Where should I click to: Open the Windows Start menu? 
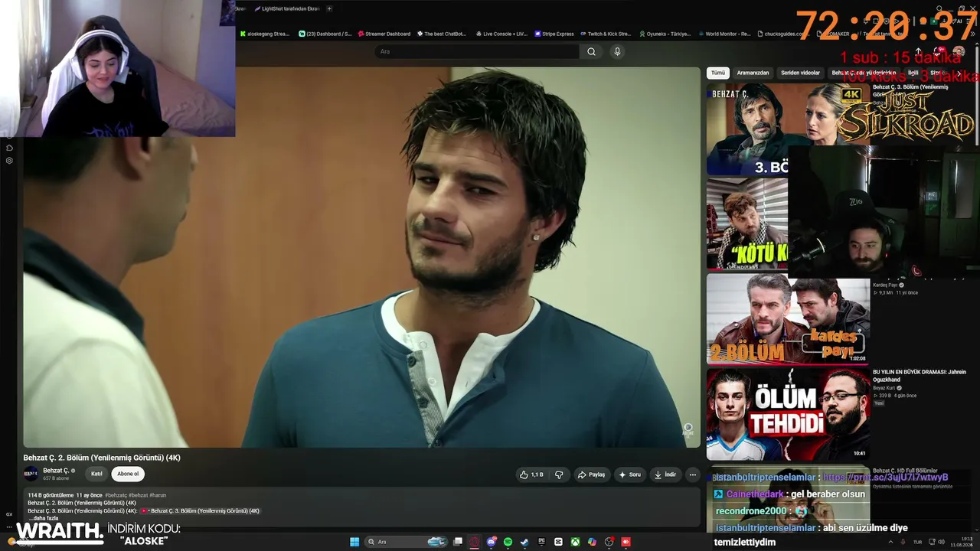point(354,542)
